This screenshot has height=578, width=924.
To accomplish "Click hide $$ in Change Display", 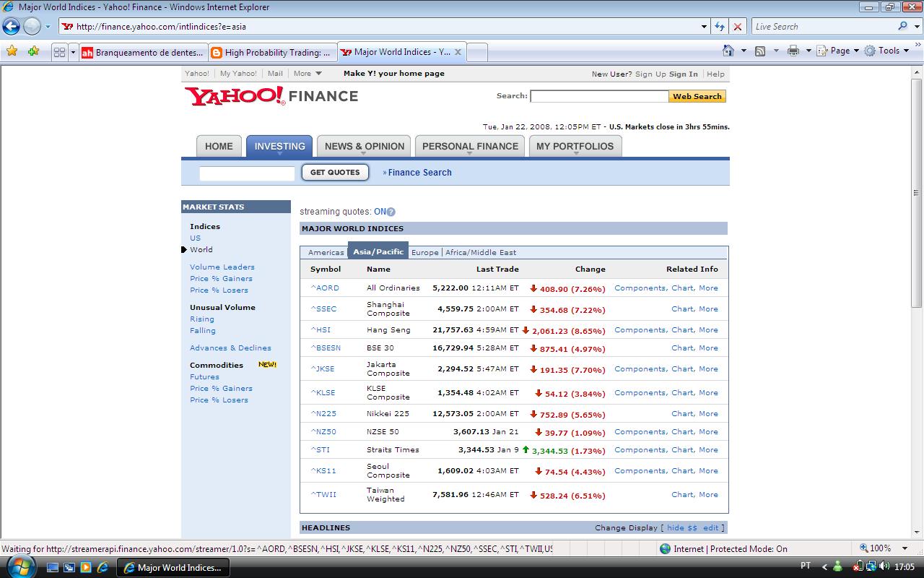I will (x=682, y=527).
